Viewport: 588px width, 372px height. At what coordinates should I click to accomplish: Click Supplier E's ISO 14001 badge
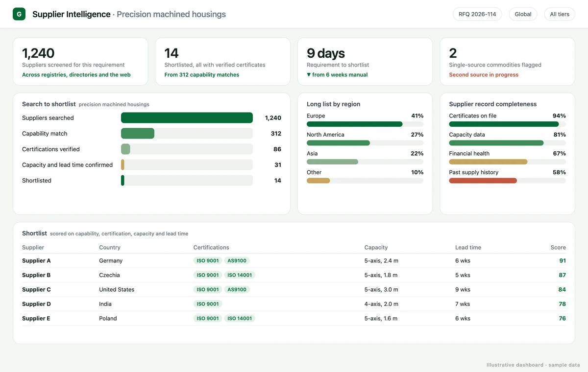[x=240, y=319]
